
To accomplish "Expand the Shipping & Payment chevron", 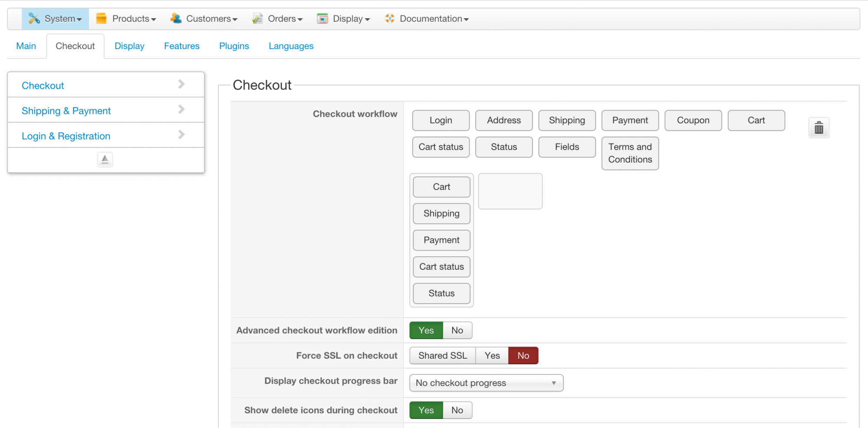I will 181,110.
